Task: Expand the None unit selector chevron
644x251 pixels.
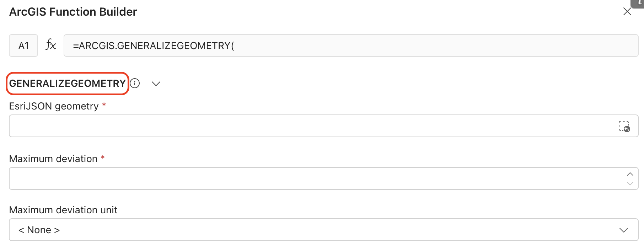Action: tap(623, 230)
